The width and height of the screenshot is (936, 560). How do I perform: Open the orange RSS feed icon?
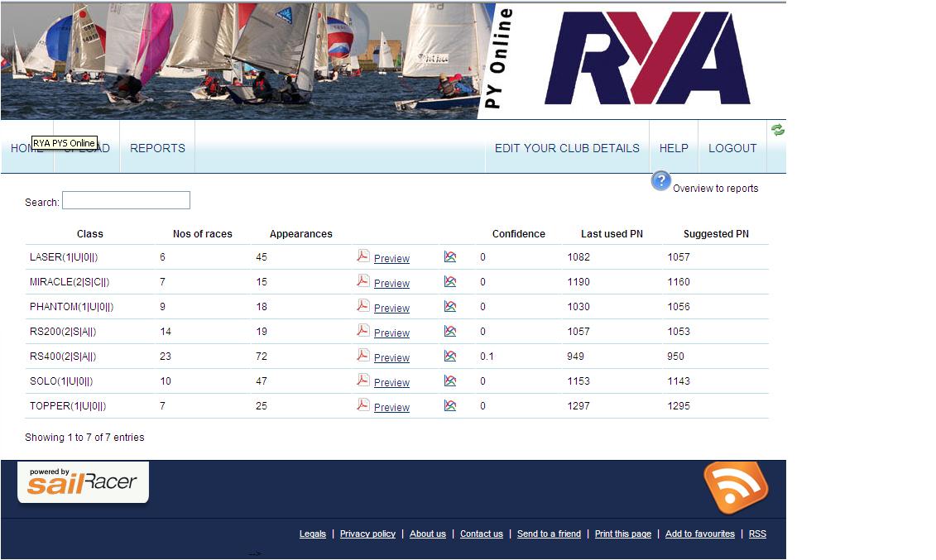[x=736, y=486]
